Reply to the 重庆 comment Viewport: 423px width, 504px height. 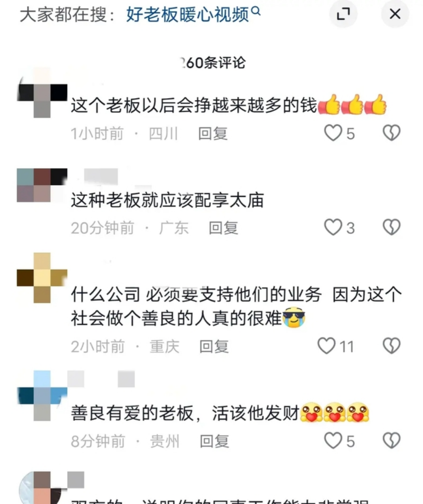(214, 347)
